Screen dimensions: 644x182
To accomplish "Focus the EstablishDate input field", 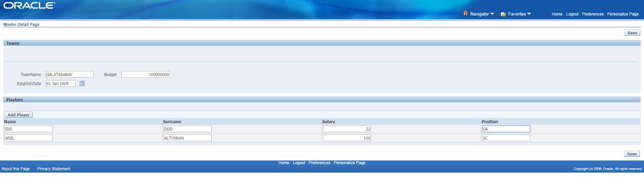I will pyautogui.click(x=60, y=83).
